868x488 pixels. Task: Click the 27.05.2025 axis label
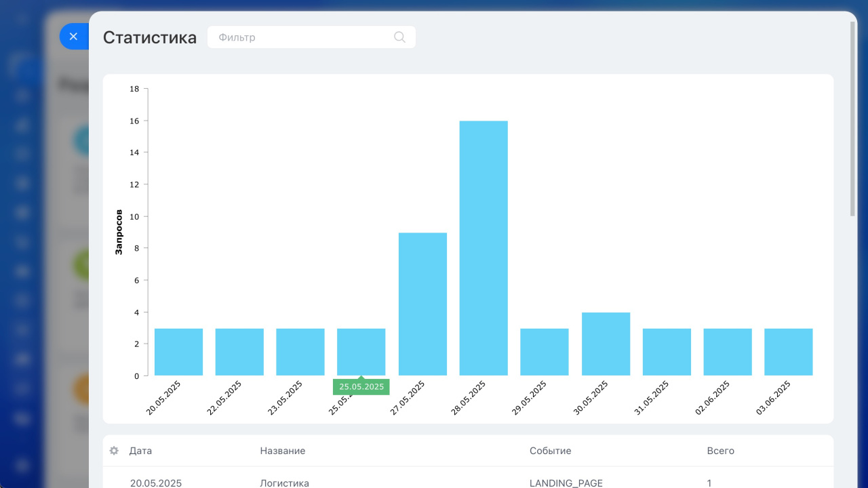coord(408,399)
